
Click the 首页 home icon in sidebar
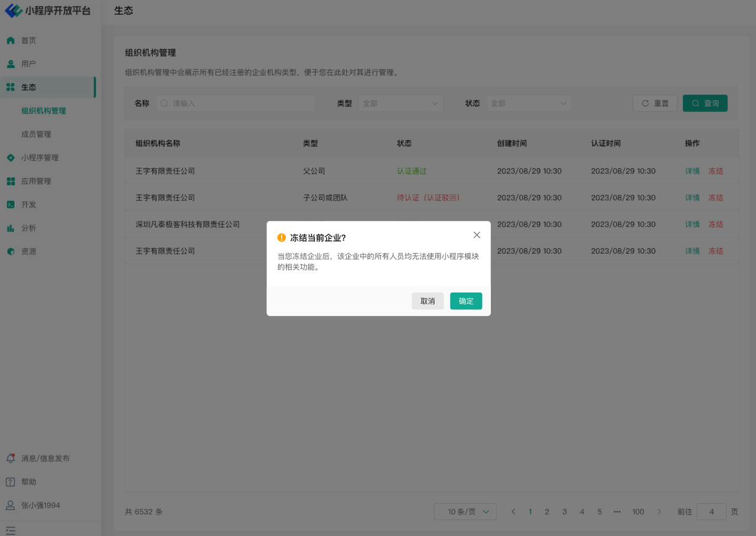pos(11,41)
